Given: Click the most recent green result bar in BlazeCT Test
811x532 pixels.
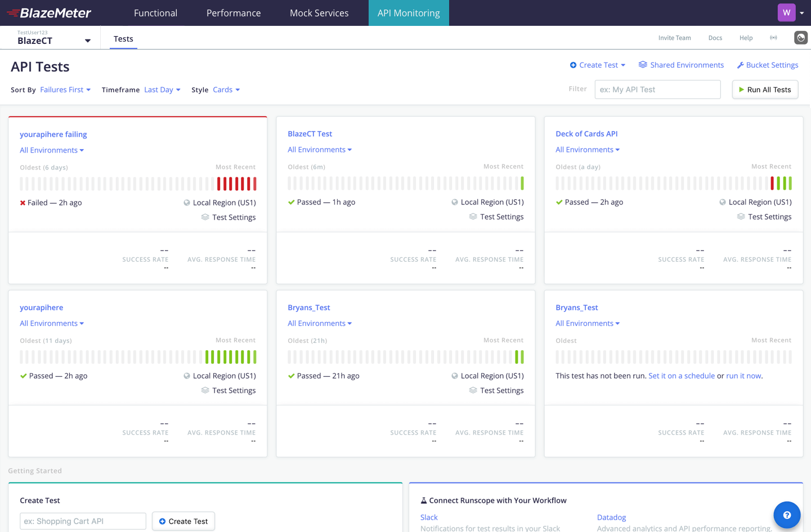Looking at the screenshot, I should click(x=522, y=183).
